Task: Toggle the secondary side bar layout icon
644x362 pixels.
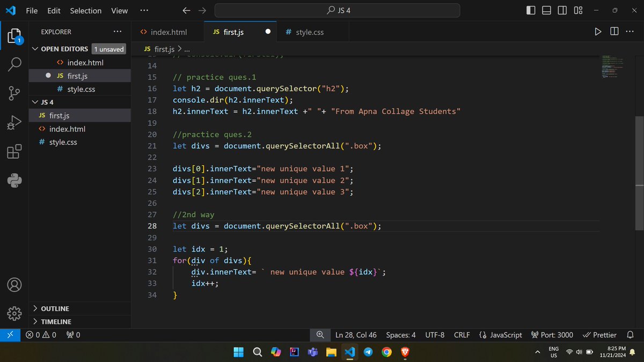Action: [x=562, y=10]
